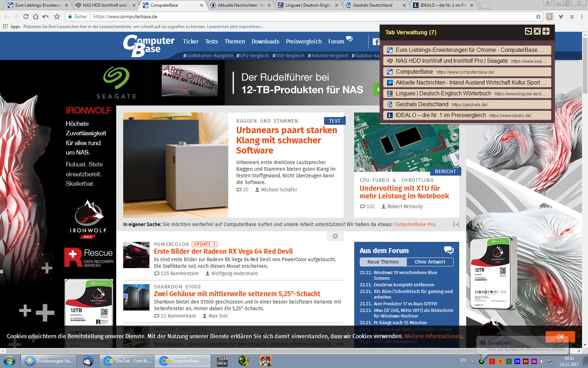
Task: Open Erste Bilder der Radeon RX Vega headline
Action: pyautogui.click(x=223, y=251)
